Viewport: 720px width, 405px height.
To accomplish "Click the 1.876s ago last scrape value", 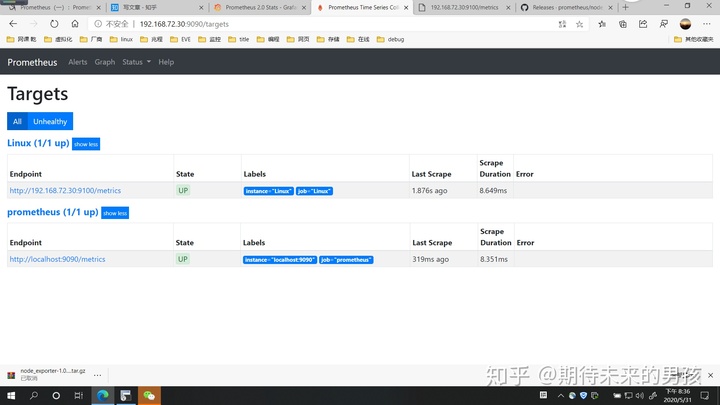I will (x=429, y=191).
